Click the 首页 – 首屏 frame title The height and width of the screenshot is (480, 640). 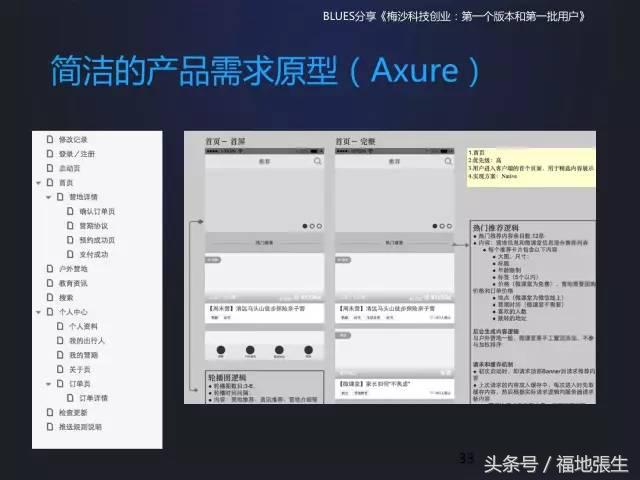point(225,142)
